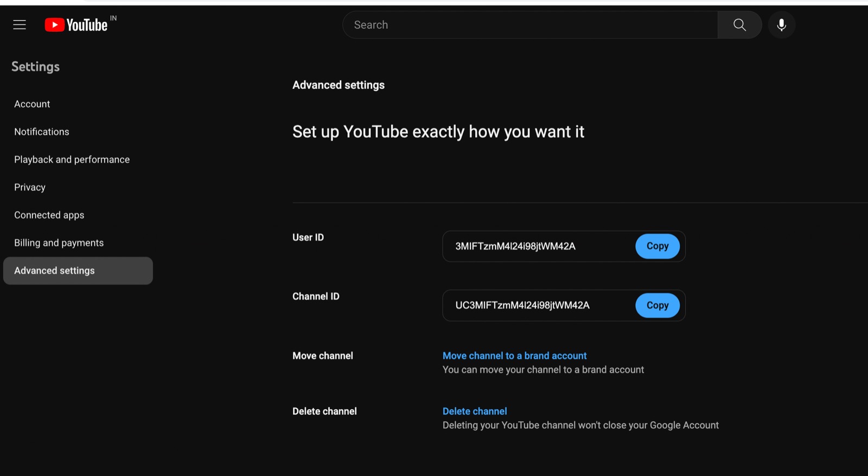Go to Connected apps settings

[x=49, y=215]
